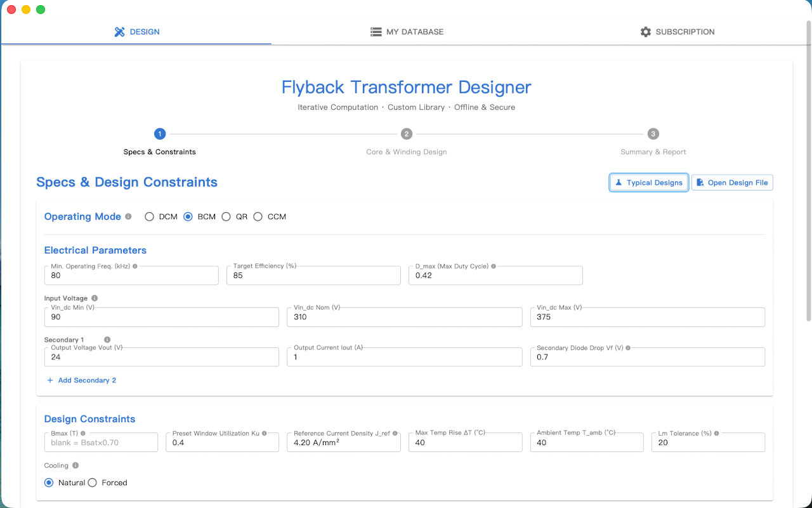Click the Electrical Parameters heading
The width and height of the screenshot is (812, 508).
coord(95,250)
